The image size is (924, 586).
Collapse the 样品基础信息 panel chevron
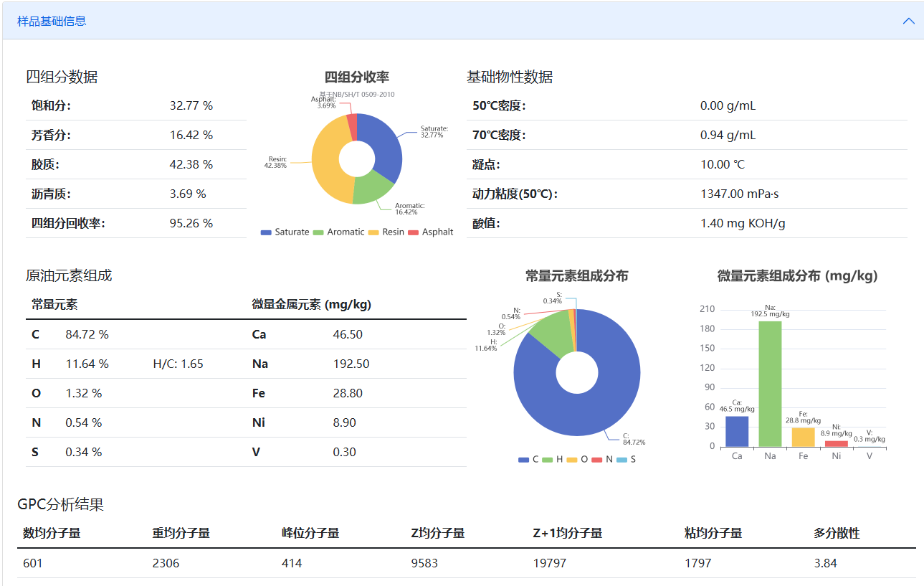(908, 21)
